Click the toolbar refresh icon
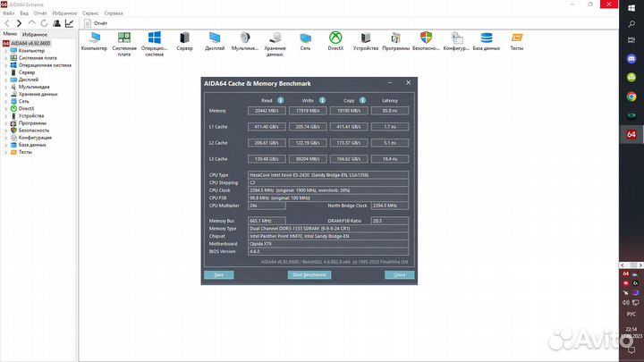This screenshot has width=644, height=362. coord(44,23)
